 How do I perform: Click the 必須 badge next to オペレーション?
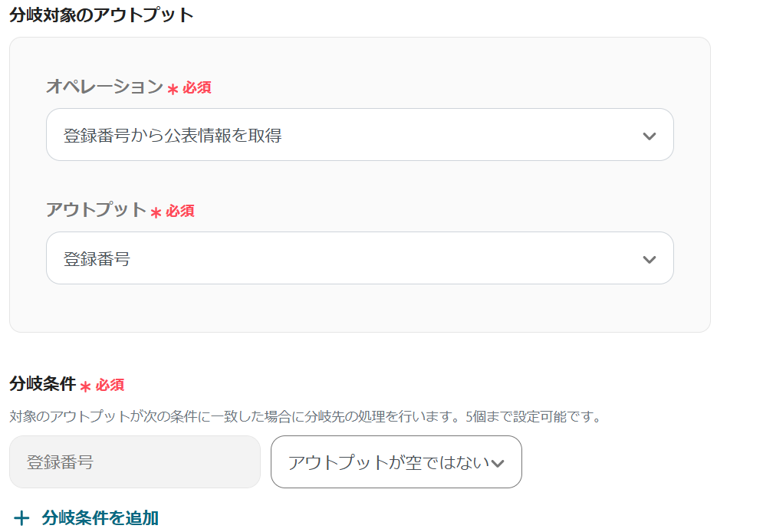197,87
